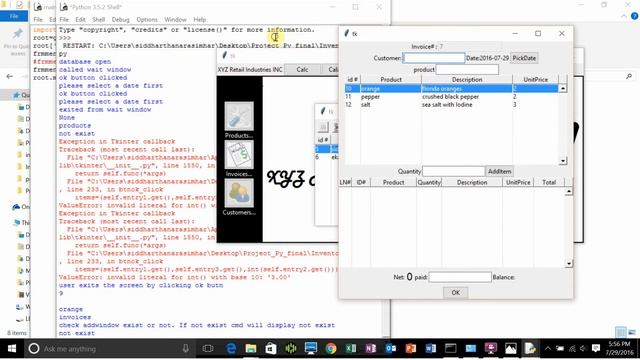640x360 pixels.
Task: Open Excel from taskbar
Action: point(351,349)
